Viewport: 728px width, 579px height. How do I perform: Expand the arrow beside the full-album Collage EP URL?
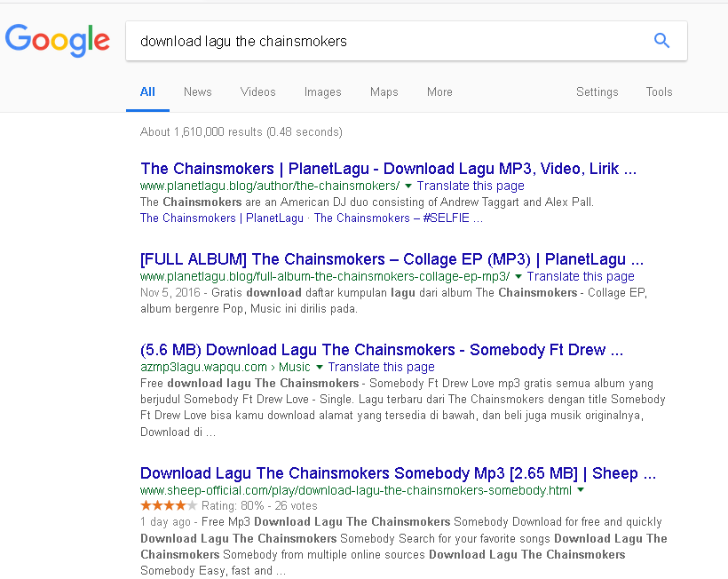pyautogui.click(x=518, y=277)
